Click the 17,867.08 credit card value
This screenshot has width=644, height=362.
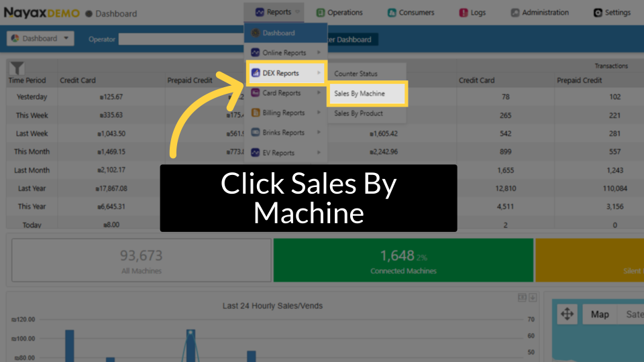(111, 188)
